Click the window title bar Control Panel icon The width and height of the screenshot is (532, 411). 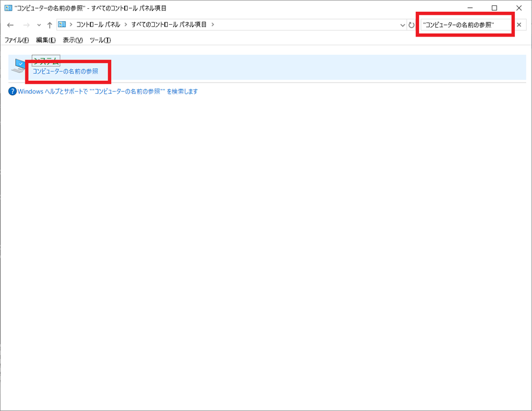pos(8,8)
